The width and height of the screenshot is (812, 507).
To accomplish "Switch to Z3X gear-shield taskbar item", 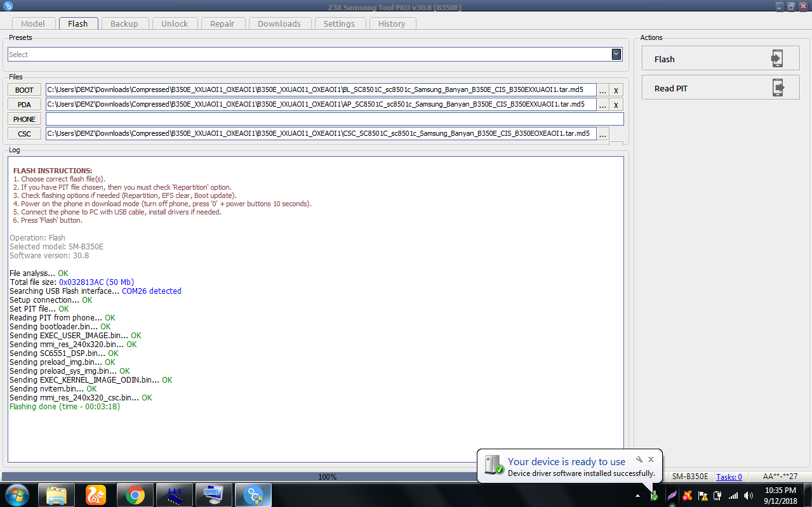I will (x=253, y=495).
